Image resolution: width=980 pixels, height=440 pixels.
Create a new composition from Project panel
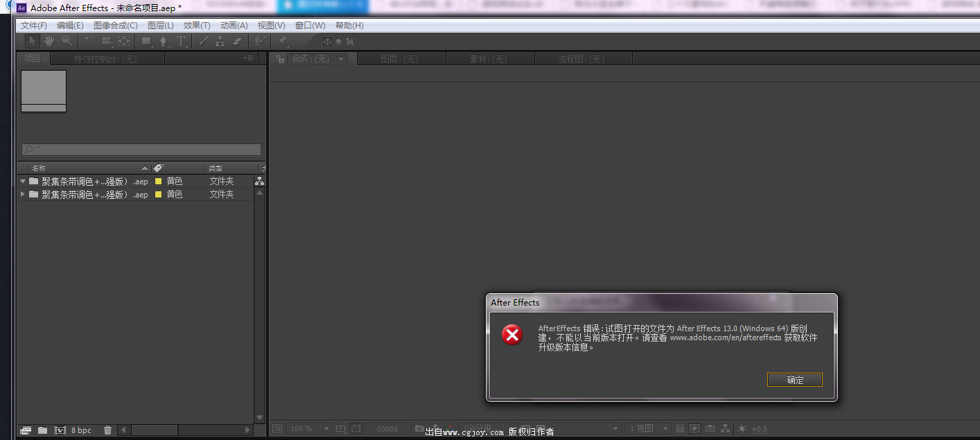(60, 430)
